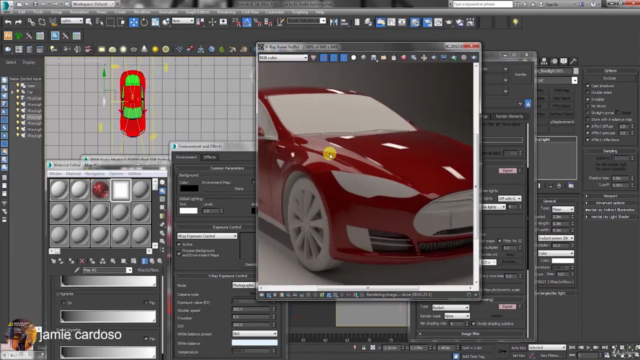This screenshot has height=360, width=640.
Task: Activate the Select and Scale tool
Action: point(155,22)
